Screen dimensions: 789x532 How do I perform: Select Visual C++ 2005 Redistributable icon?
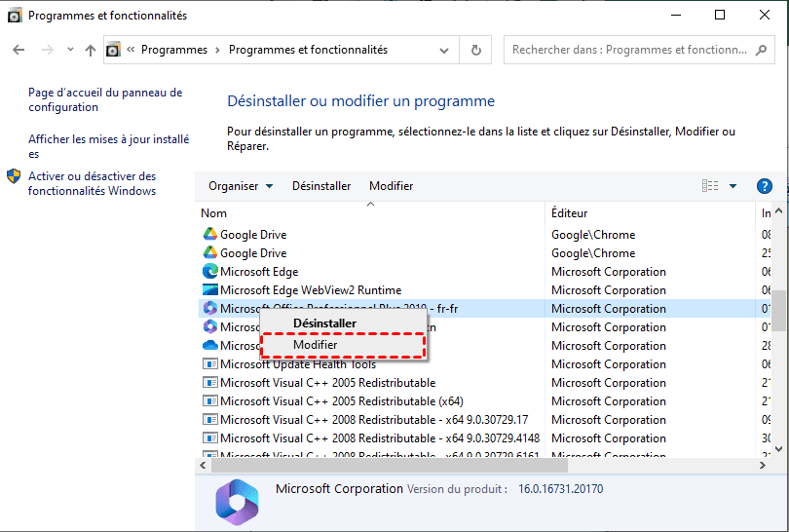coord(209,383)
